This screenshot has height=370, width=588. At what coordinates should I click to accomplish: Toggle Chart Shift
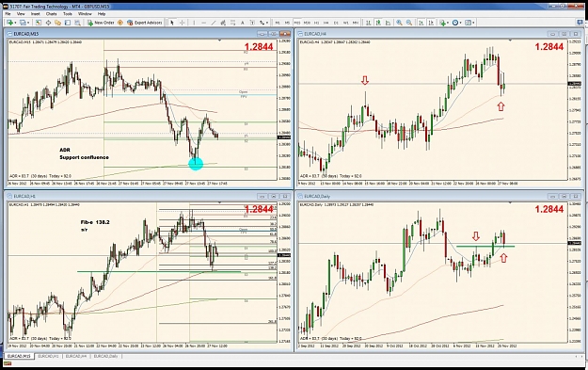click(431, 23)
